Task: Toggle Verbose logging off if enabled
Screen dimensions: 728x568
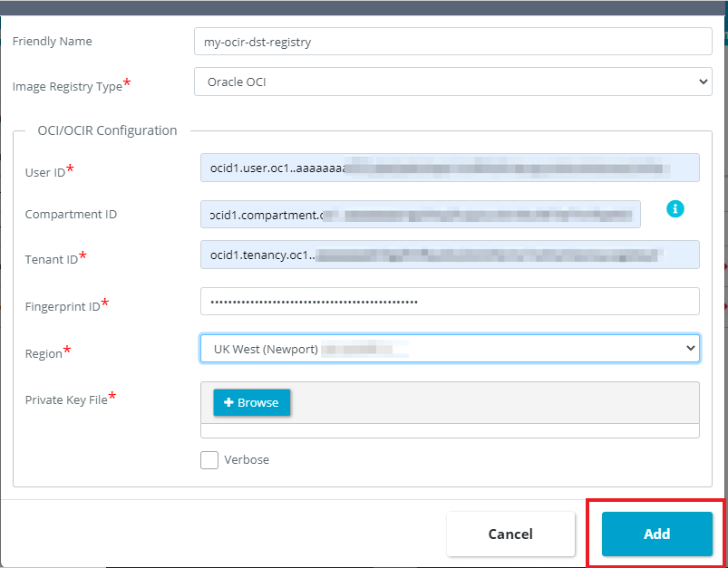Action: [209, 460]
